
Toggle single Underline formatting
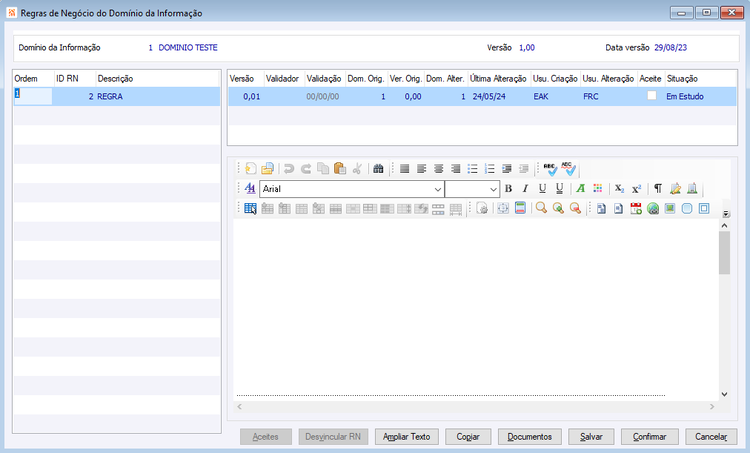point(542,188)
